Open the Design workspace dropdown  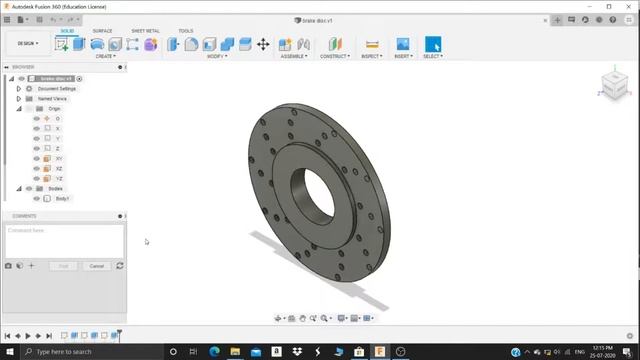28,43
